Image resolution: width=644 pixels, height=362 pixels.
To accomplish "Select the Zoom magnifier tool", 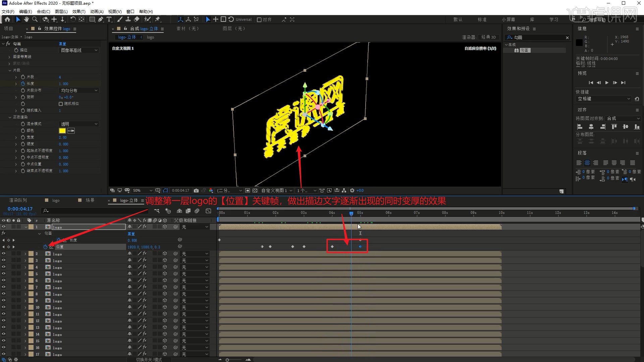I will coord(35,19).
